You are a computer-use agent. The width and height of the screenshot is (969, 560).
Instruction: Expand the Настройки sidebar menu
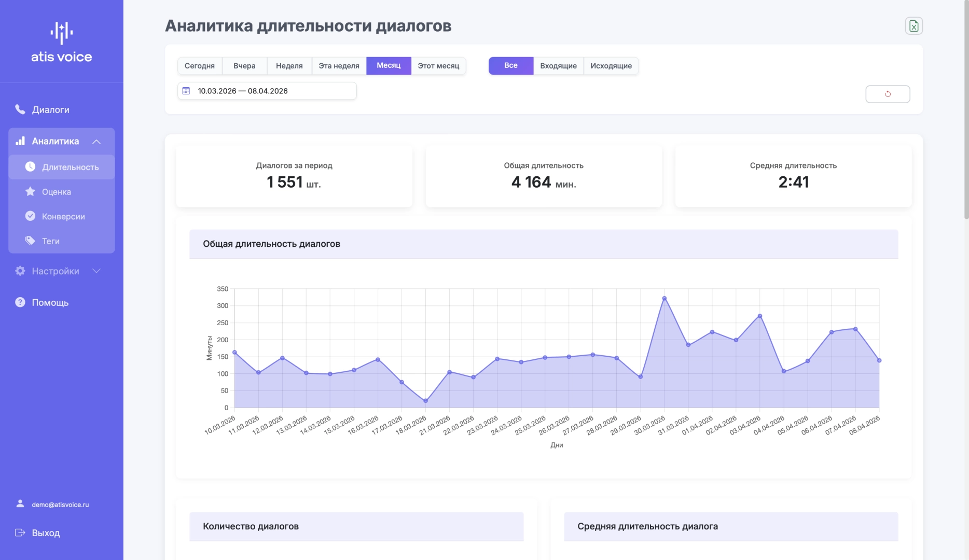pos(96,271)
